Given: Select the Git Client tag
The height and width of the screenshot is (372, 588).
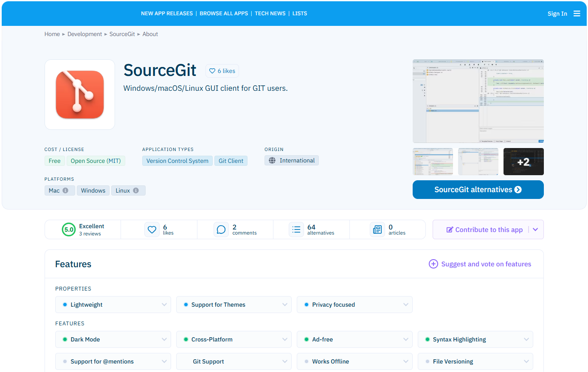Looking at the screenshot, I should 231,161.
